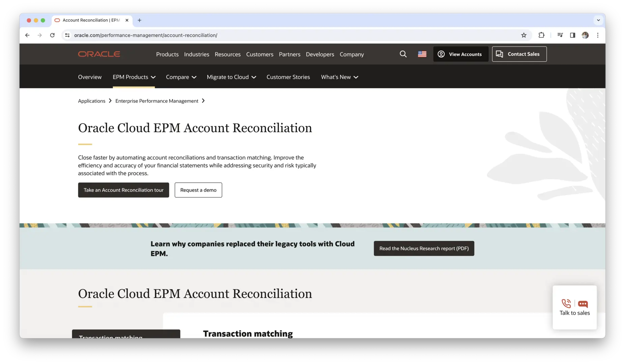Open the Oracle site search magnifier
Screen dimensions: 625x364
pyautogui.click(x=403, y=54)
